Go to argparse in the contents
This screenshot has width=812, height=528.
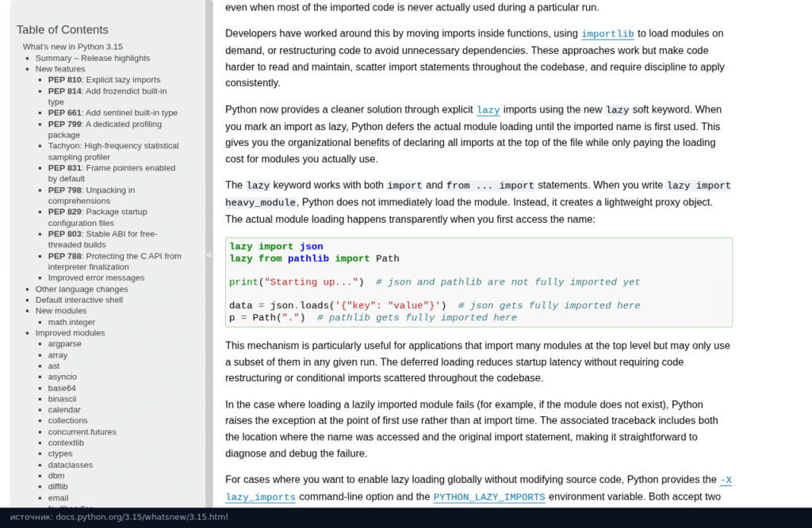[65, 344]
